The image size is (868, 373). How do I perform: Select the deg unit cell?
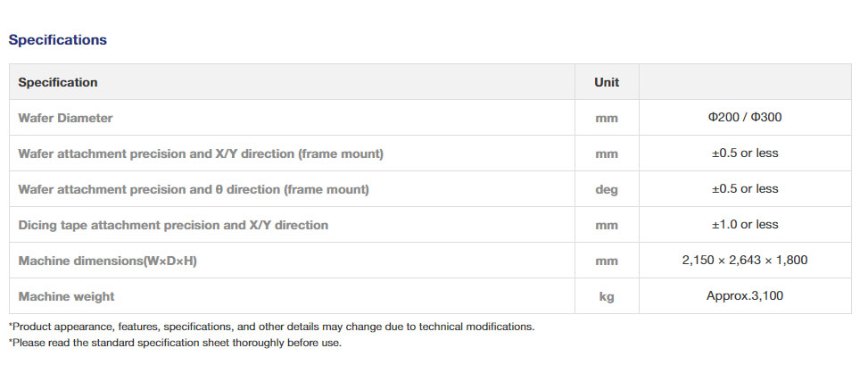click(607, 189)
